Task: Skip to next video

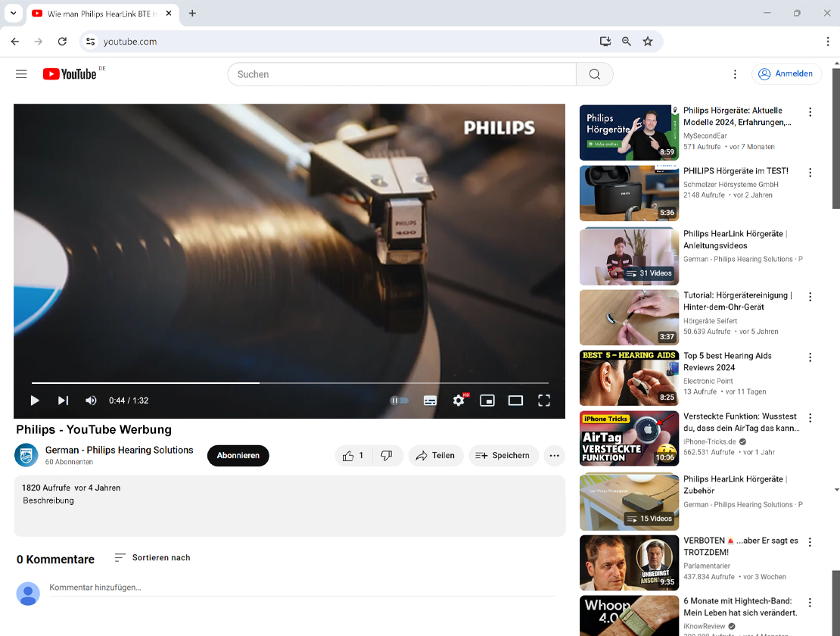Action: [64, 401]
